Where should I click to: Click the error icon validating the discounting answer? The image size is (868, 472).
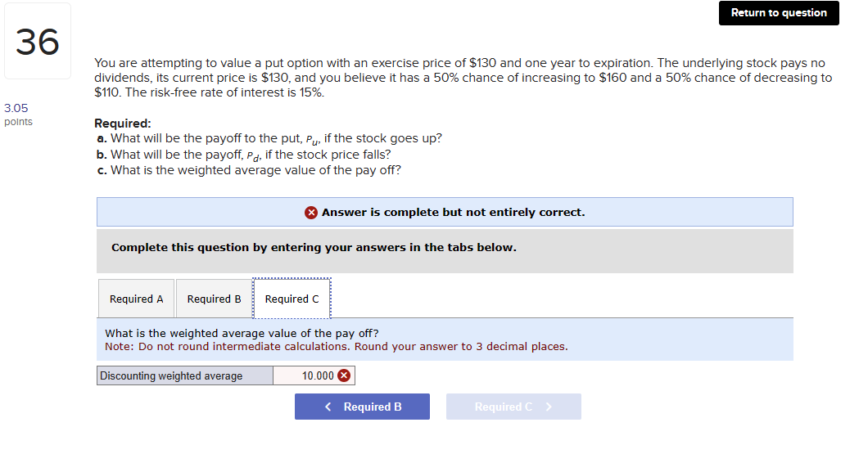click(346, 375)
